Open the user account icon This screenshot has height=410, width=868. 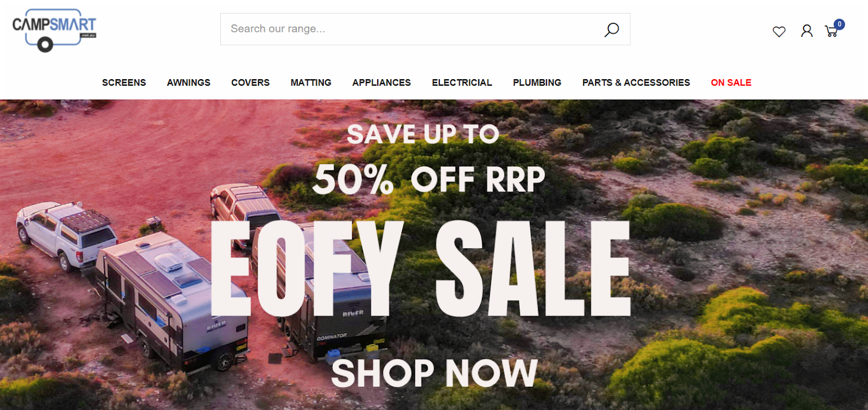coord(807,31)
